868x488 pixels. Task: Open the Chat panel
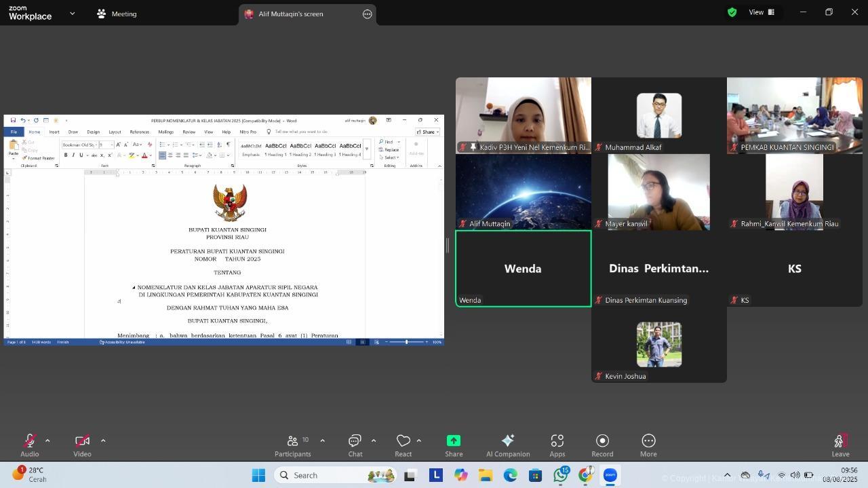click(x=355, y=445)
